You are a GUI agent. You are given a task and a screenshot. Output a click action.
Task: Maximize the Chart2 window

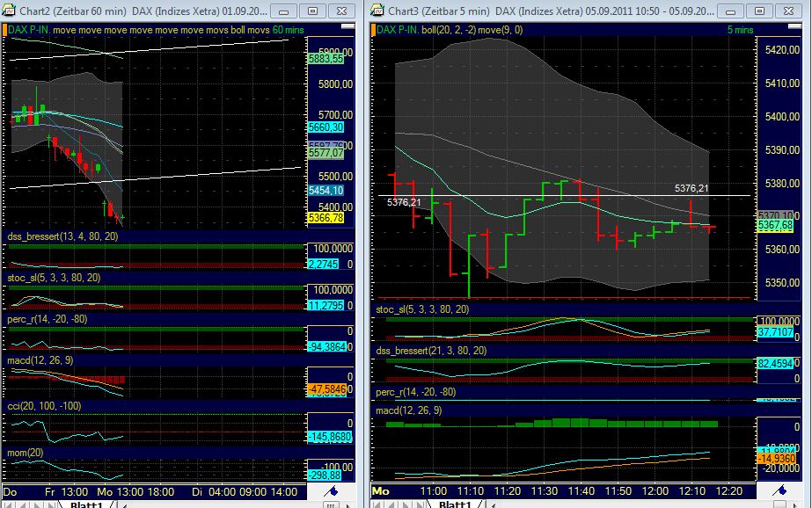tap(312, 11)
